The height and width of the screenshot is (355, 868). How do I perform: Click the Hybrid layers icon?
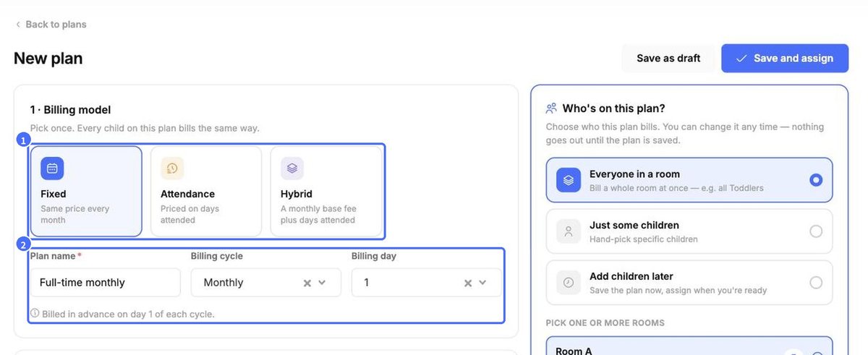pyautogui.click(x=292, y=168)
